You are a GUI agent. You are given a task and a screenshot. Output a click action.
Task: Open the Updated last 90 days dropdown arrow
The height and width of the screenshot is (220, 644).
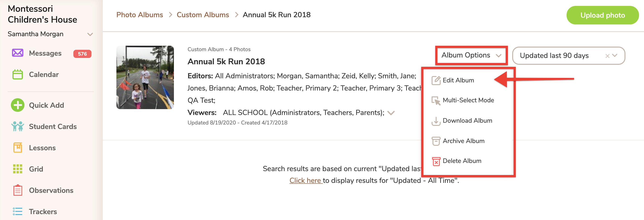615,55
